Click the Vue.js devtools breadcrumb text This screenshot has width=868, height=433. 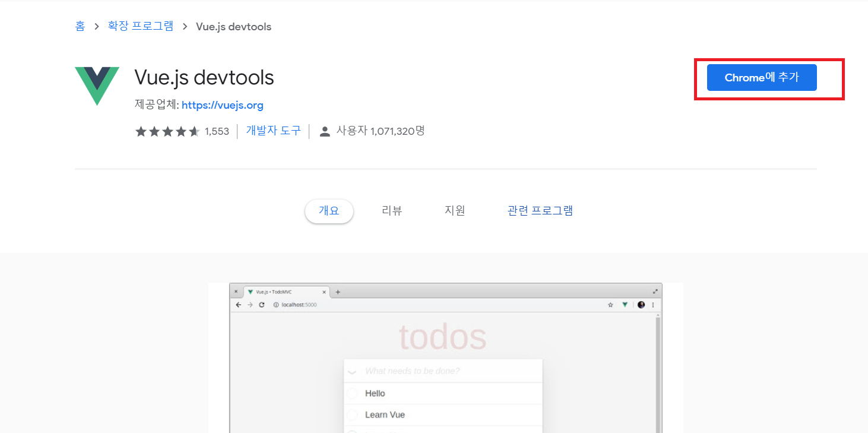(234, 27)
